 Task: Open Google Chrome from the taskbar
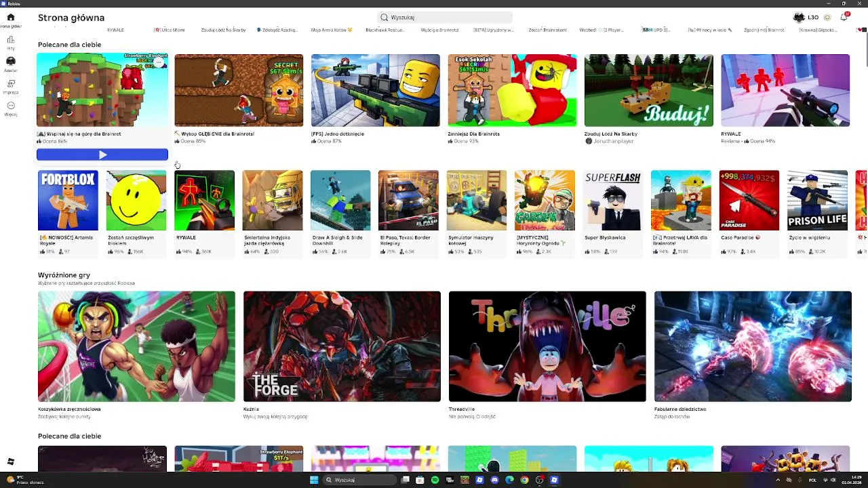[524, 480]
